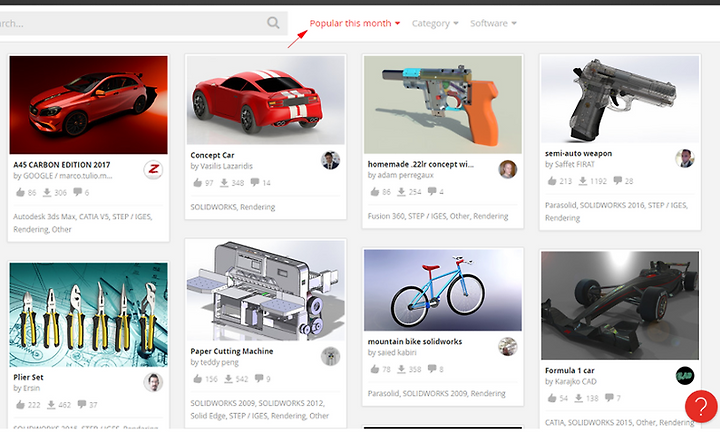
Task: Open the homemade .22lr concept thumbnail
Action: (x=443, y=105)
